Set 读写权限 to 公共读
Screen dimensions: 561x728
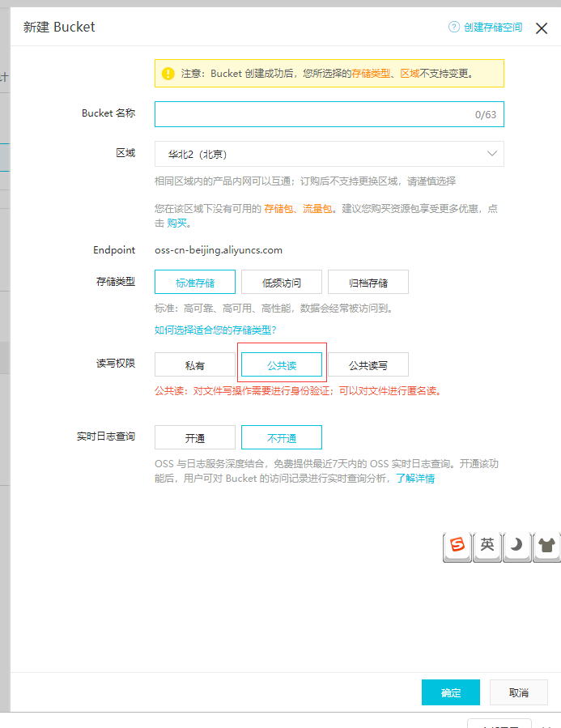pos(282,365)
